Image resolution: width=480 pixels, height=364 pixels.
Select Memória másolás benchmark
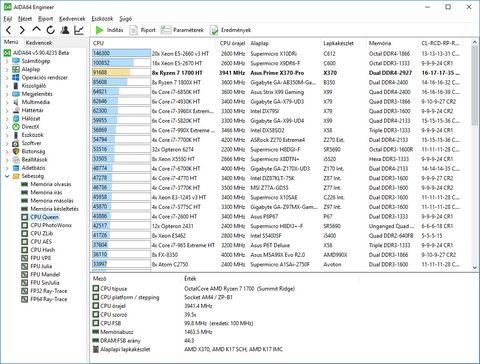coord(52,200)
